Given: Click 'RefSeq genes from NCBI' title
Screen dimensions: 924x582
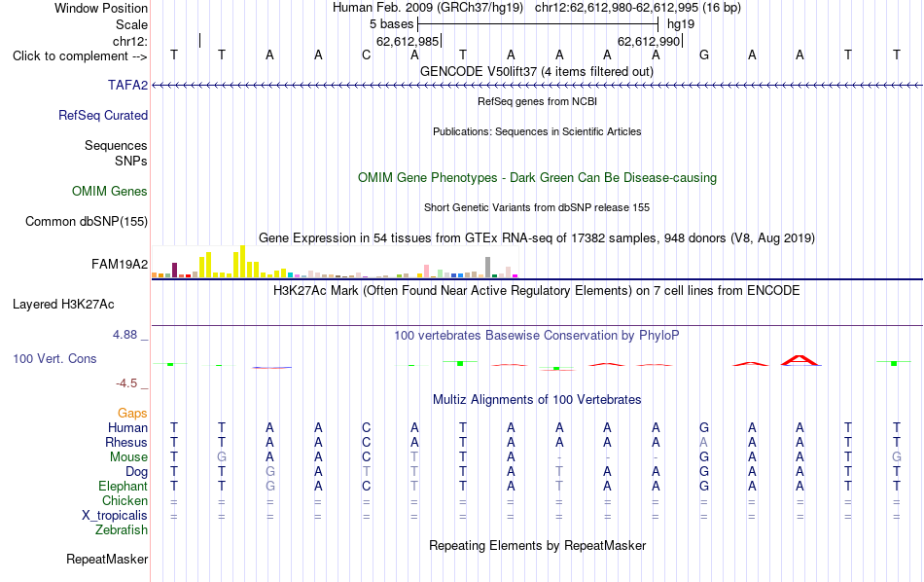Looking at the screenshot, I should (538, 101).
